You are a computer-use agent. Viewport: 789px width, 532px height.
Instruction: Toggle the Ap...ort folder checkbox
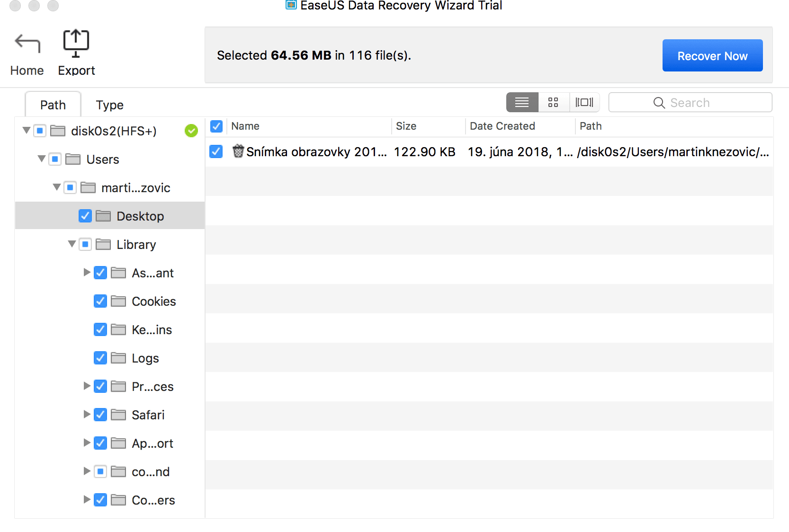(100, 443)
